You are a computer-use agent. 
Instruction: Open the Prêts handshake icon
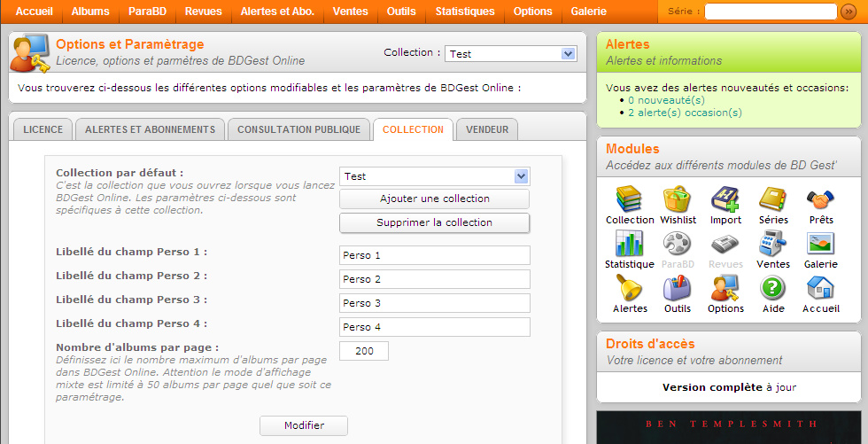[821, 199]
